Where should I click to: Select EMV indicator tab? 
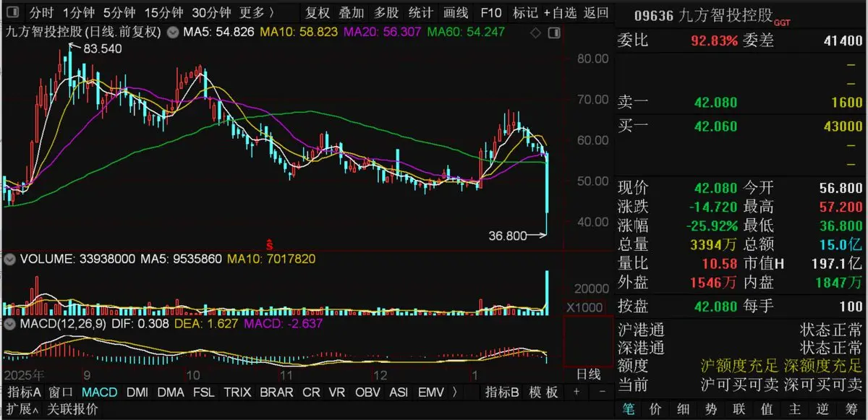coord(430,392)
